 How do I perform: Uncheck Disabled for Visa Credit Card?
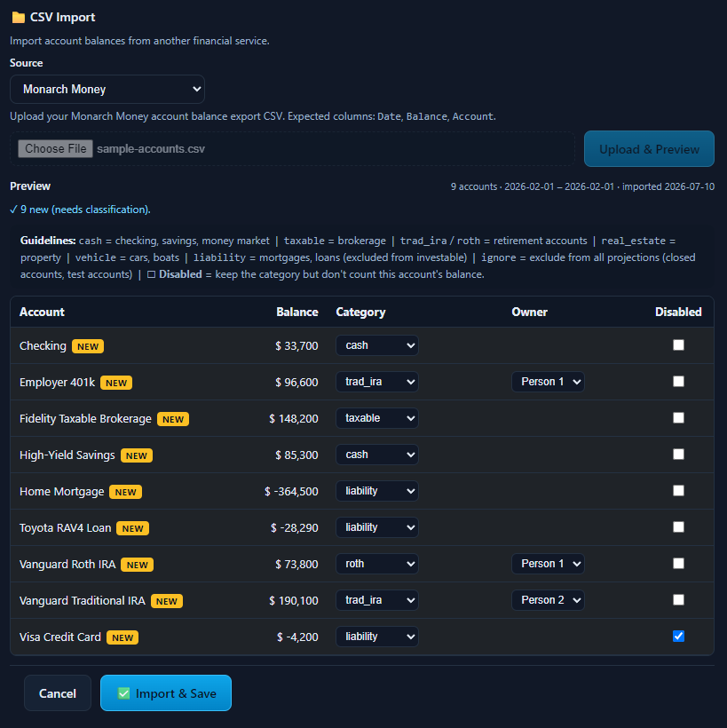click(678, 636)
